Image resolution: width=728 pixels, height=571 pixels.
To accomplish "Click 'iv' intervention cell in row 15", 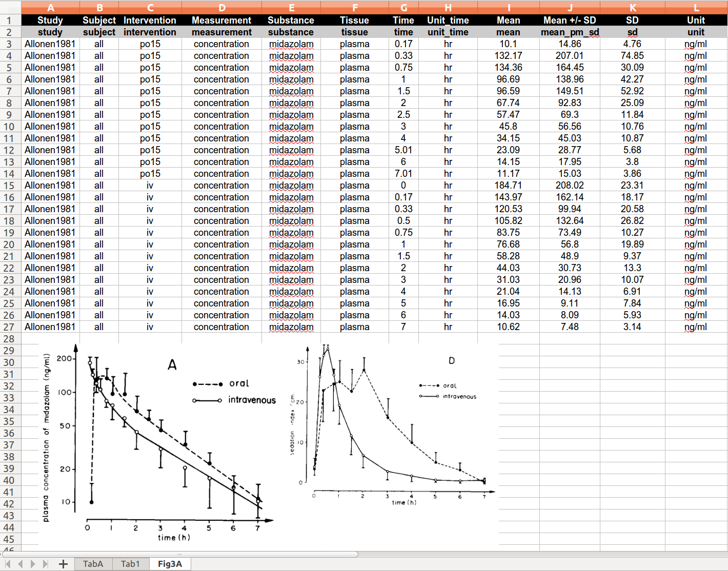I will click(150, 186).
